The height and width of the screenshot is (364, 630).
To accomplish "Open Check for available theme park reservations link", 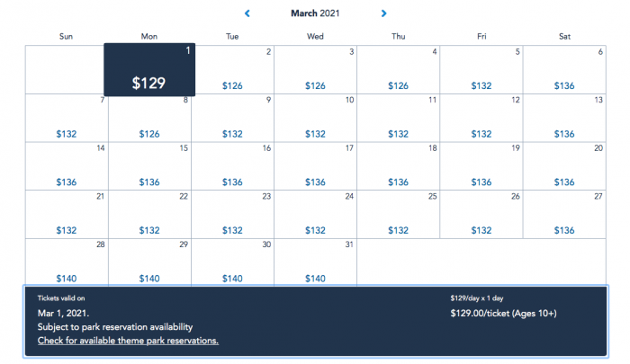I will (x=128, y=341).
